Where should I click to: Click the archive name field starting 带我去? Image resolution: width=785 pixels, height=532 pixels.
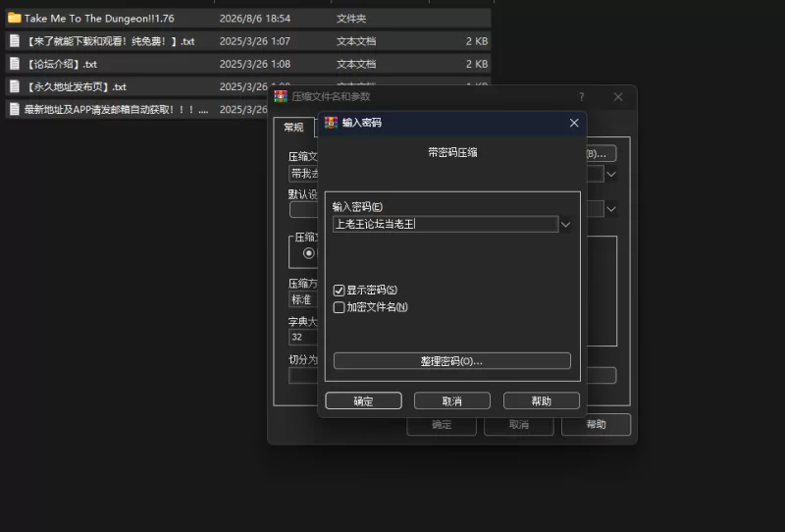pos(303,174)
